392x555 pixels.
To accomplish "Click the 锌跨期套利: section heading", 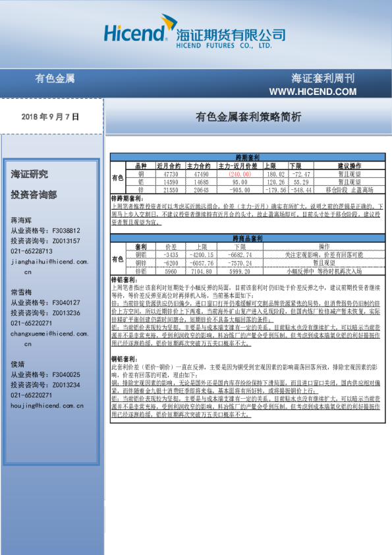I will [x=128, y=198].
